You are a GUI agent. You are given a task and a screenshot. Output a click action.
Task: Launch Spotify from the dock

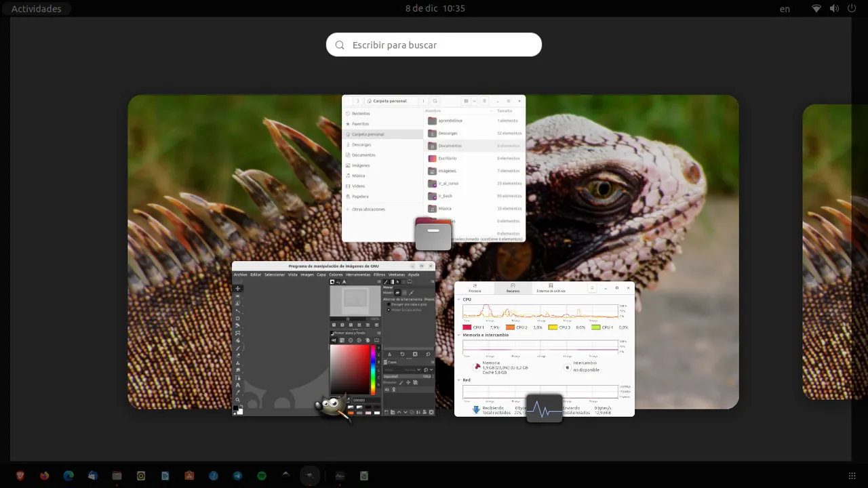point(261,476)
